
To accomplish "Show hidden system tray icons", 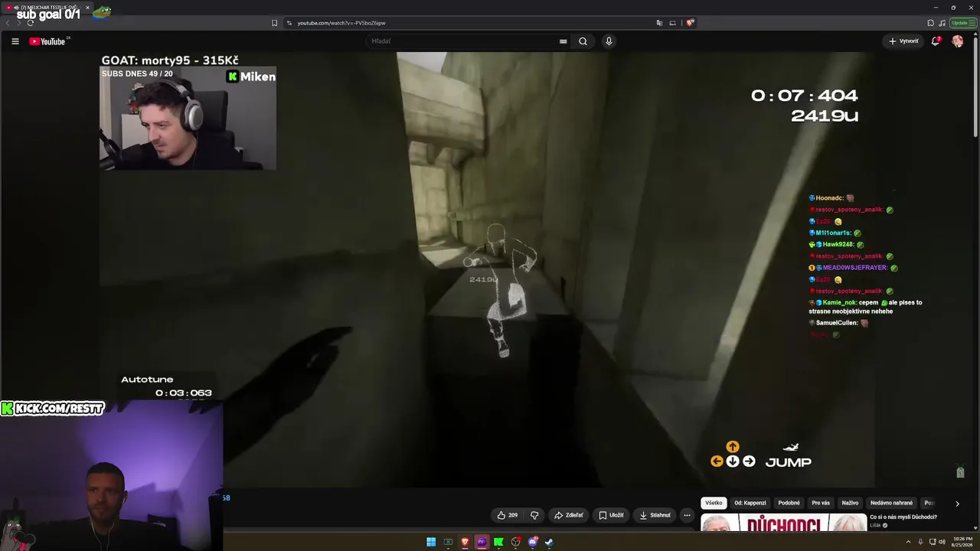I will tap(908, 542).
